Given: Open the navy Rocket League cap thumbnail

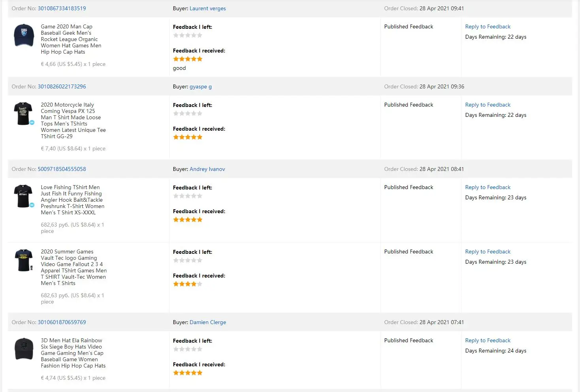Looking at the screenshot, I should coord(24,36).
